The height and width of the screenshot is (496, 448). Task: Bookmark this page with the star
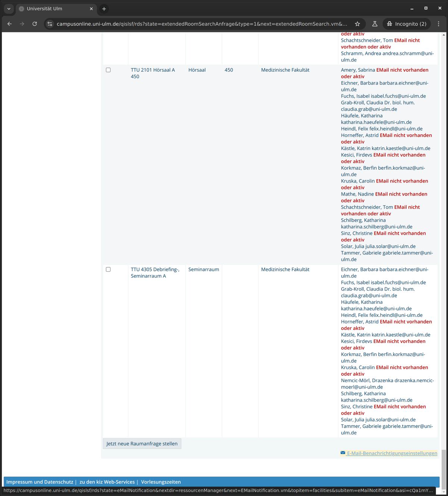click(x=357, y=24)
